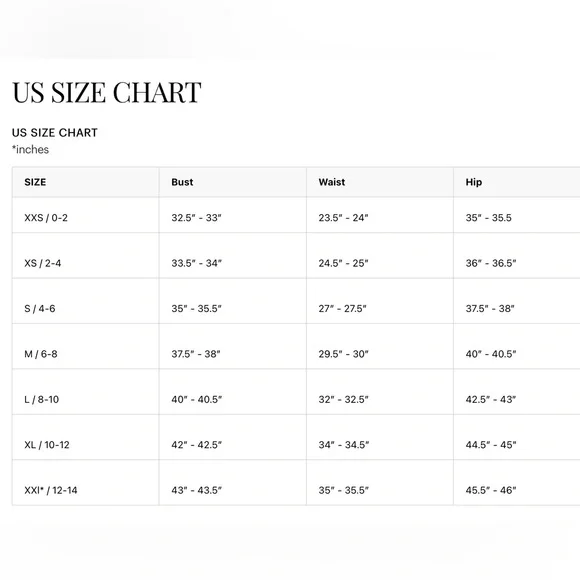Click the small US SIZE CHART subheading
The width and height of the screenshot is (580, 580).
[x=55, y=132]
